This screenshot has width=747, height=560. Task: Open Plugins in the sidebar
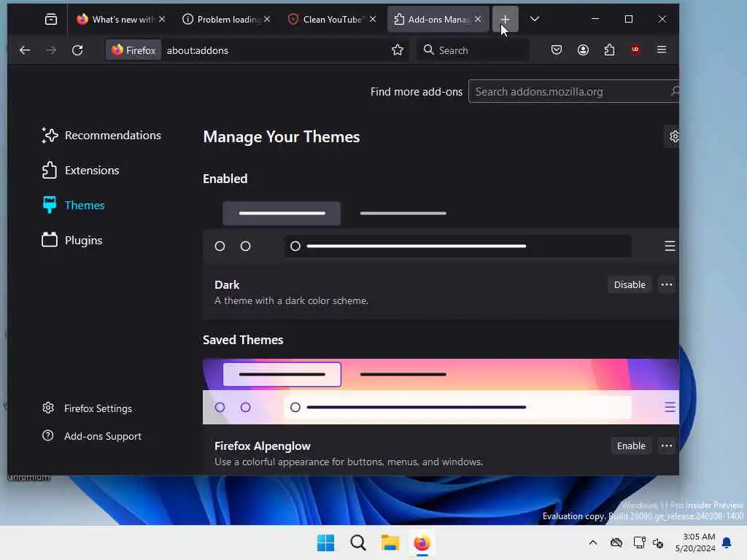[x=72, y=240]
